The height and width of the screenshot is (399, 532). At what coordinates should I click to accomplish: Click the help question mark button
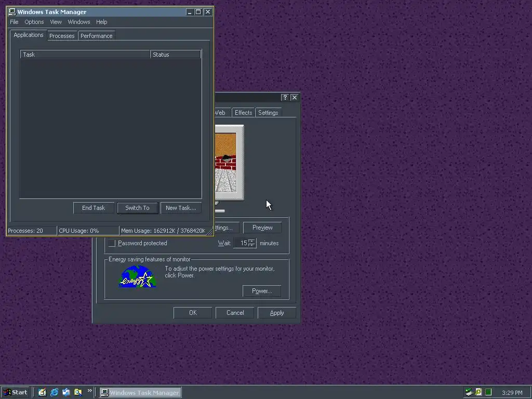(285, 97)
